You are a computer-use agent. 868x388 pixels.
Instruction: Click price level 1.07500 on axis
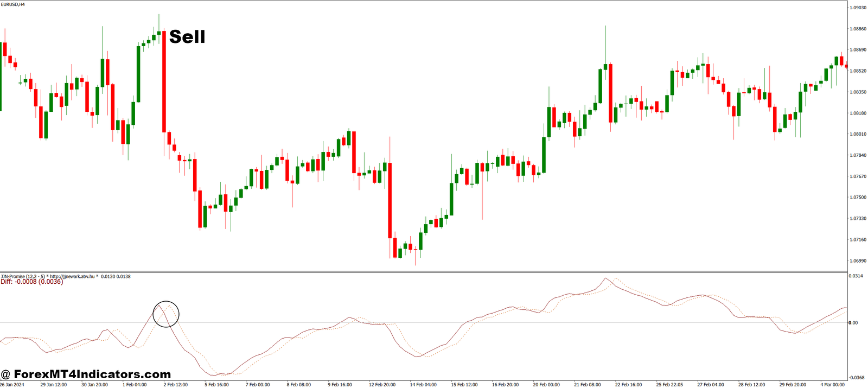pyautogui.click(x=858, y=198)
